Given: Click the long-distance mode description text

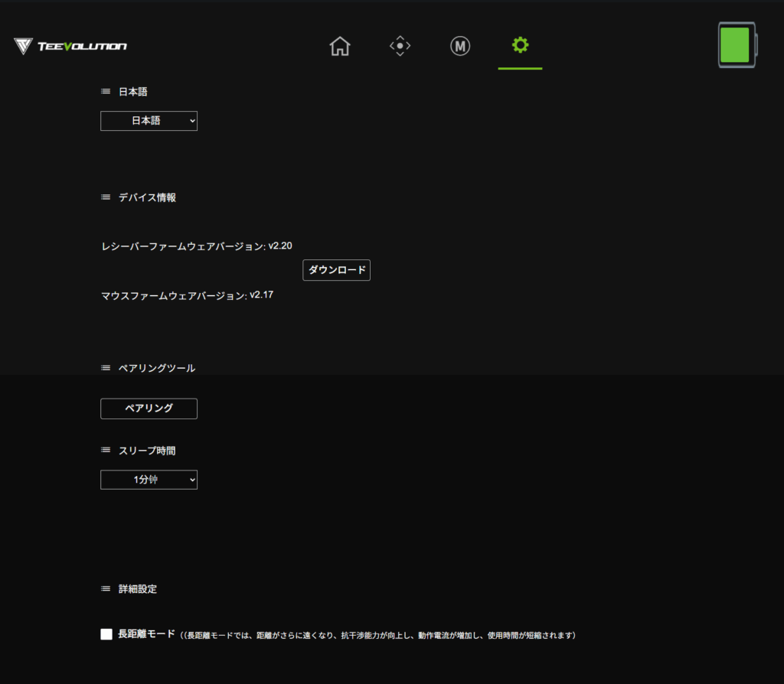Looking at the screenshot, I should 378,636.
